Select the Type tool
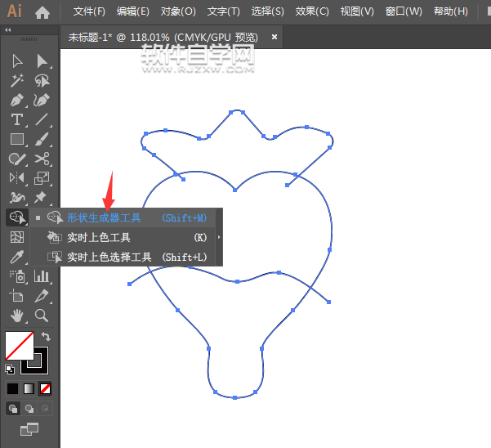This screenshot has height=448, width=491. click(17, 119)
